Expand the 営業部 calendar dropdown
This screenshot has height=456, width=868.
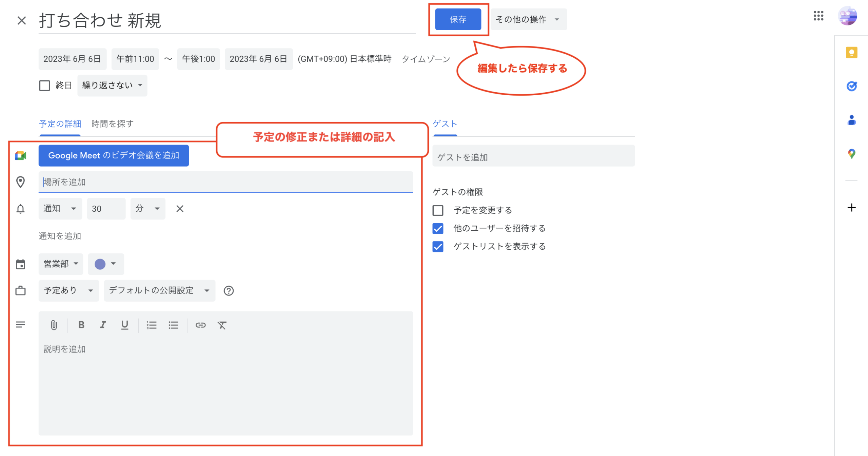61,264
